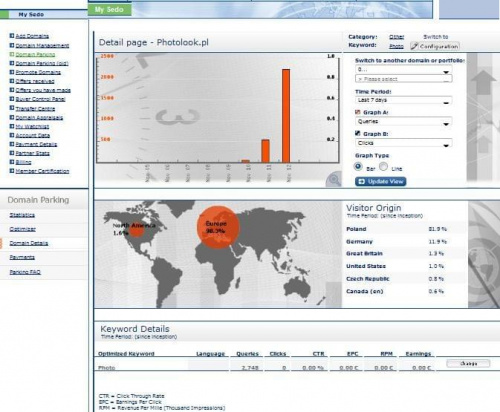The height and width of the screenshot is (412, 500).
Task: Click the Queries value 2,748 in table
Action: click(249, 368)
